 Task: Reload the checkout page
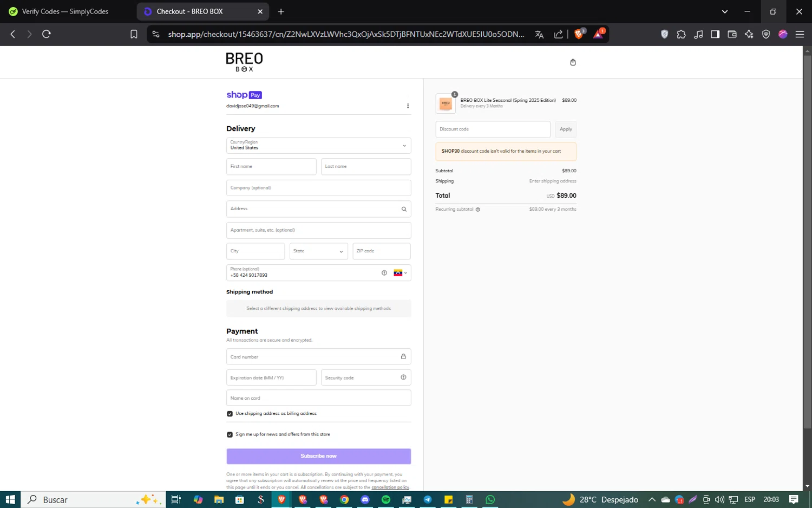point(47,34)
